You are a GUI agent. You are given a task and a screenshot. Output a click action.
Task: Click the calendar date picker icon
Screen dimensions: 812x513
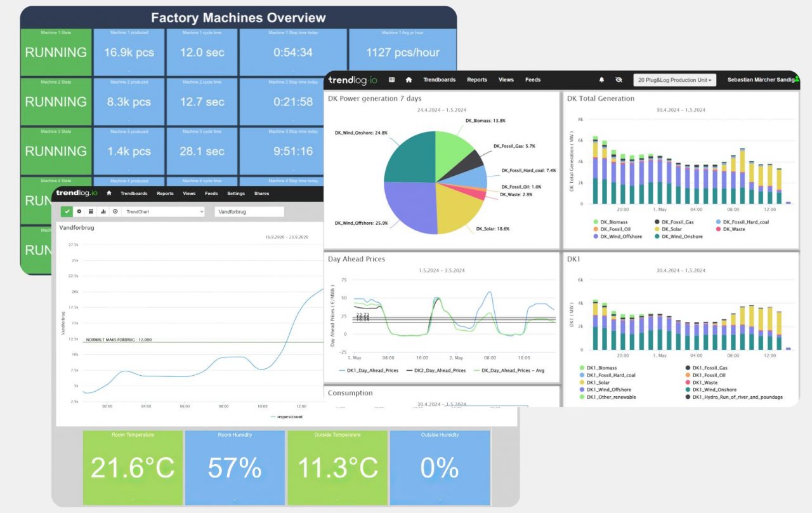coord(91,211)
